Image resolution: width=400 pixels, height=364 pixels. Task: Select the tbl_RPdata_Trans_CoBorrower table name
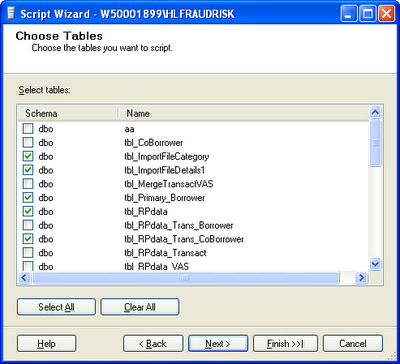(x=184, y=239)
